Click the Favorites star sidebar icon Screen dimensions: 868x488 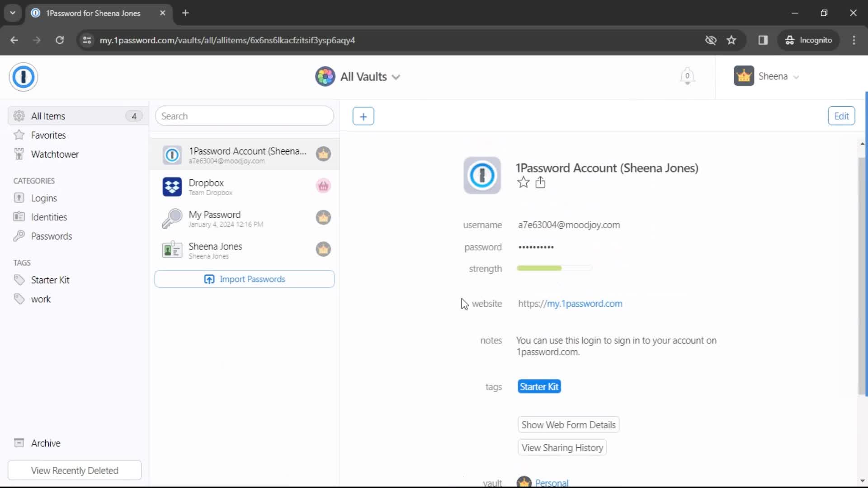(19, 135)
